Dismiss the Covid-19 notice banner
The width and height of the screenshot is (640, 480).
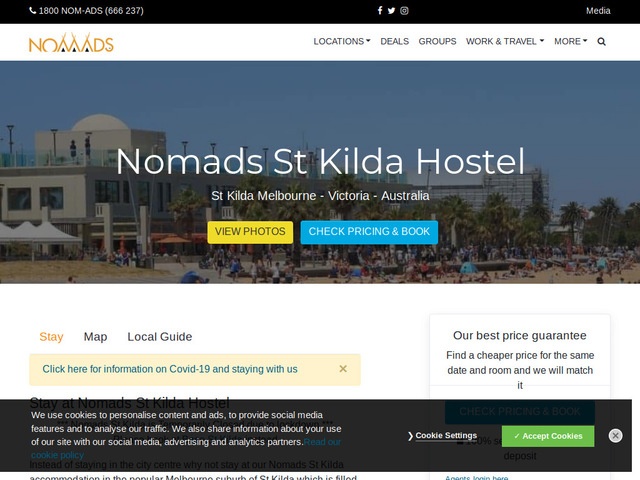click(343, 369)
